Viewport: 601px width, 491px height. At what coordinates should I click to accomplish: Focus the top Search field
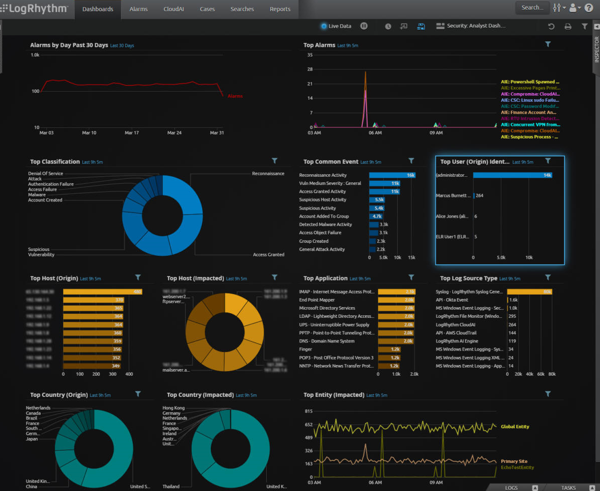click(x=531, y=8)
